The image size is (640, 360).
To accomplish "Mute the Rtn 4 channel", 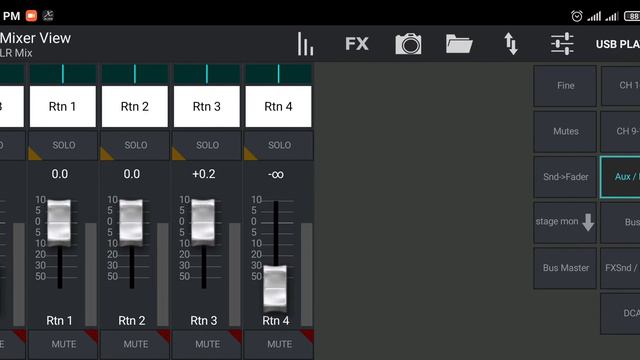I will pyautogui.click(x=278, y=344).
